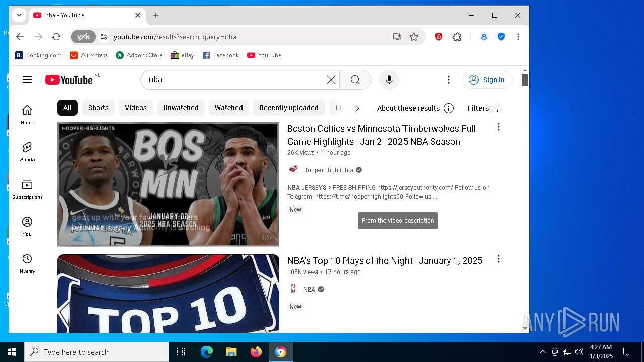Open Booking.com bookmark
The height and width of the screenshot is (362, 644).
(39, 55)
